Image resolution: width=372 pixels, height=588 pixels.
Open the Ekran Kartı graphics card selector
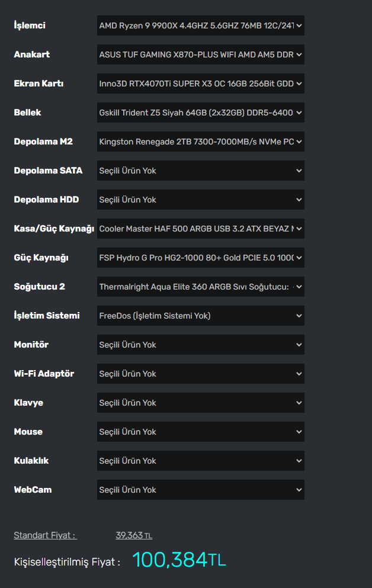200,83
